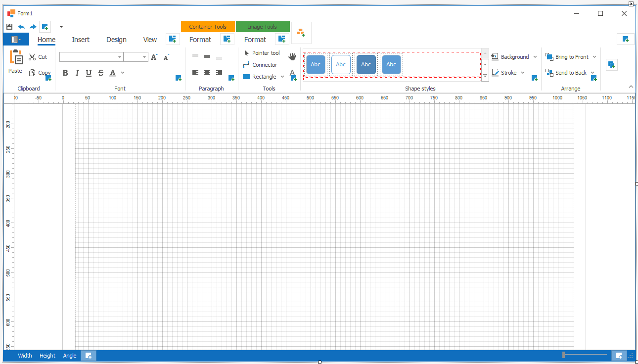The image size is (638, 364).
Task: Open the blue application menu button
Action: coord(16,40)
